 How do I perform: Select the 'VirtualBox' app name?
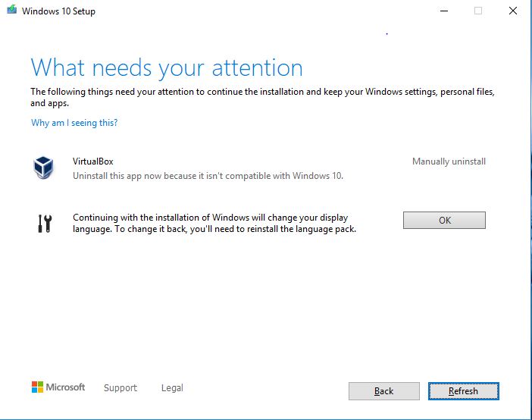(x=93, y=161)
